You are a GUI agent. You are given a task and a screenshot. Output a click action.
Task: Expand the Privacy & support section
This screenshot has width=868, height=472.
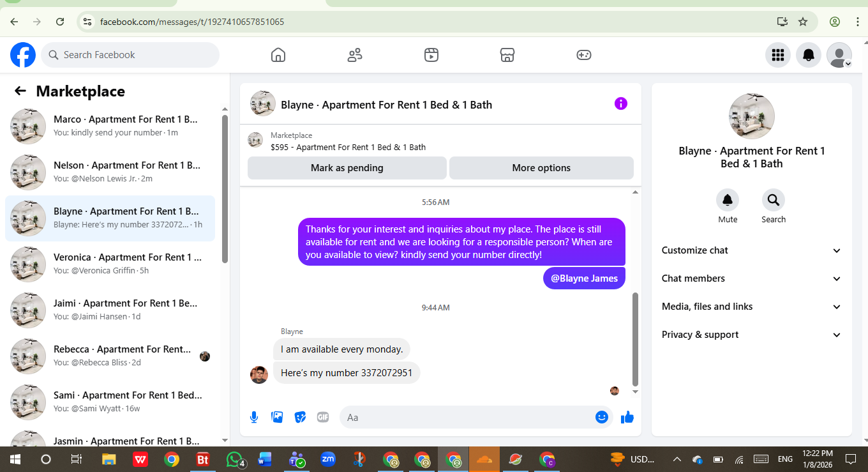pyautogui.click(x=752, y=335)
